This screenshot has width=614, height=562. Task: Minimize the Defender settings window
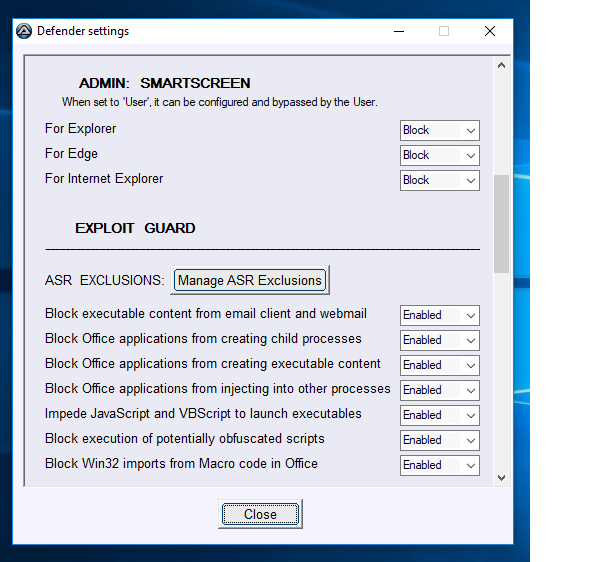[399, 31]
